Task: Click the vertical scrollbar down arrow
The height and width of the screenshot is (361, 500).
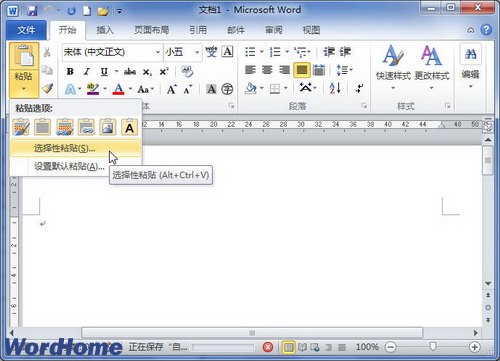Action: tap(488, 284)
